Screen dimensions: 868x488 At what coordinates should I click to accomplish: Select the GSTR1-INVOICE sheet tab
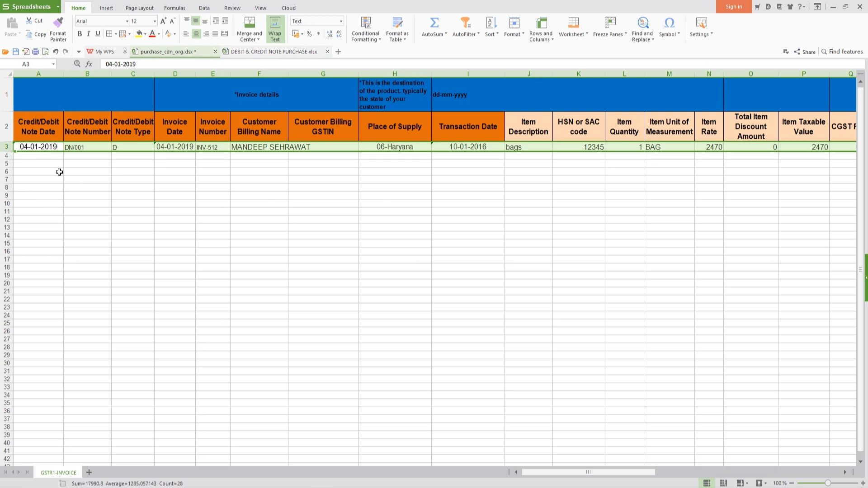coord(58,473)
